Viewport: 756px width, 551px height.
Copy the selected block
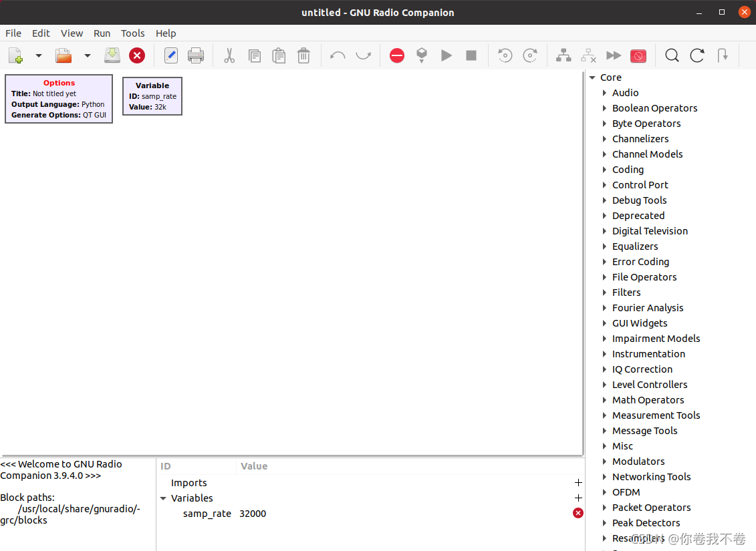point(254,56)
